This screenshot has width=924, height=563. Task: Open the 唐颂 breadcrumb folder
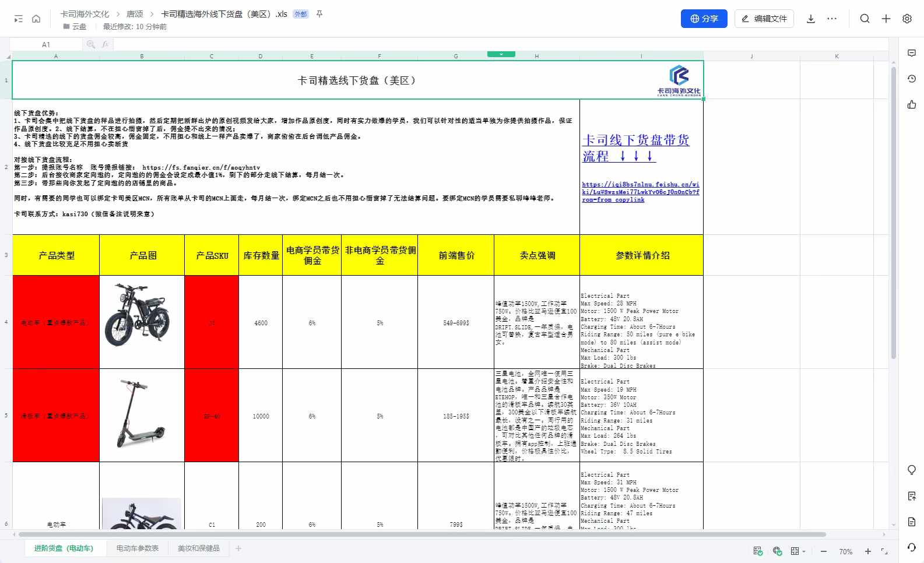pos(135,14)
